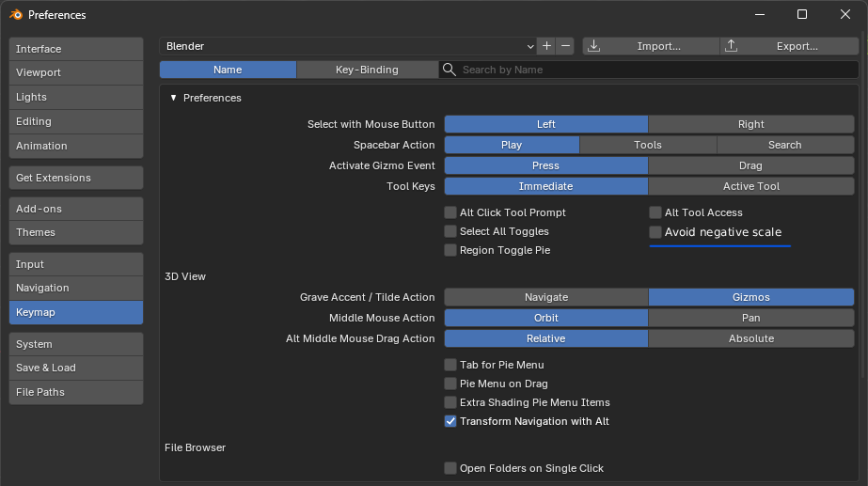The width and height of the screenshot is (868, 486).
Task: Set Middle Mouse Action to Orbit
Action: [545, 318]
